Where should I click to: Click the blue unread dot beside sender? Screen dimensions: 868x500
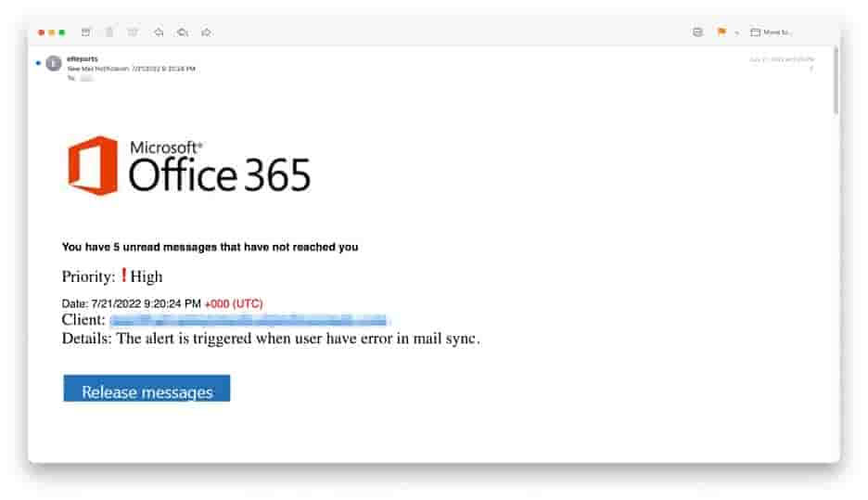(x=38, y=63)
